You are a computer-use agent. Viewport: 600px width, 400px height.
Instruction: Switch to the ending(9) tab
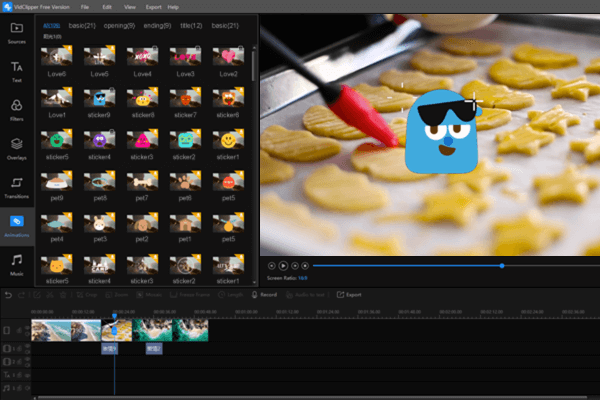pos(157,26)
